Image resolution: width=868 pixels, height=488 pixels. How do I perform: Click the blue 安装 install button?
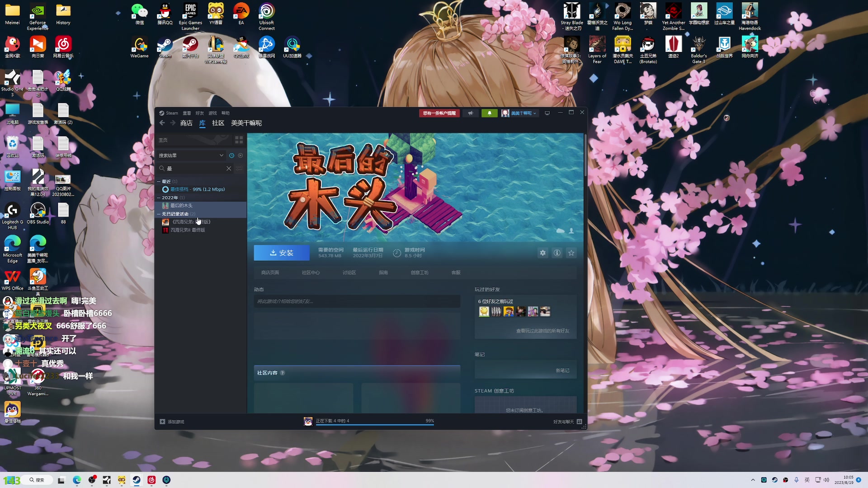[x=282, y=253]
